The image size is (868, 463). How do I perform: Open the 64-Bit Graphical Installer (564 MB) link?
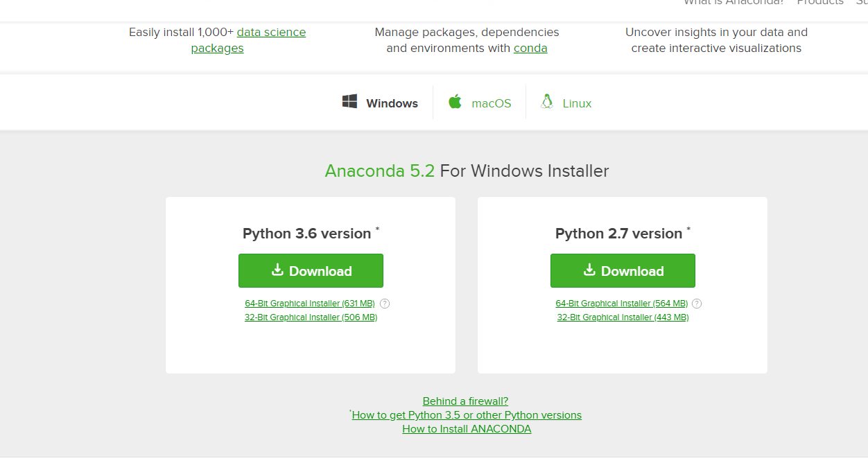(622, 304)
